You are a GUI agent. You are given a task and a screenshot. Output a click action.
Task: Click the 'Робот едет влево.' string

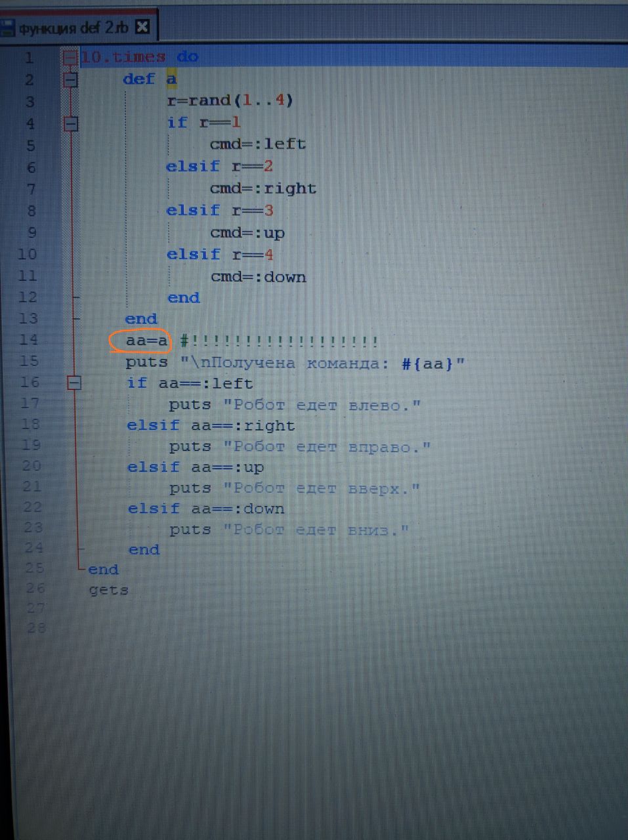pos(322,405)
